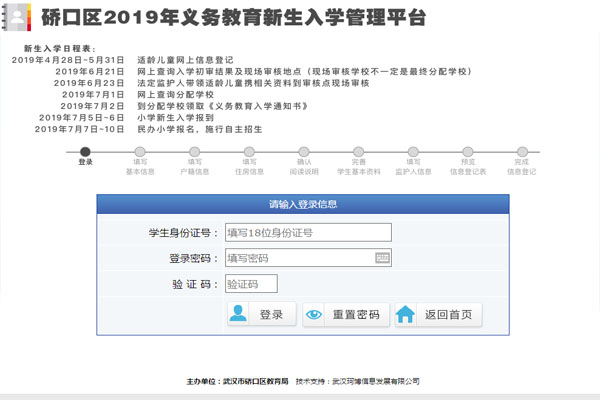Select the 预览信息登记表 step marker
Screen dimensions: 600x400
coord(467,151)
